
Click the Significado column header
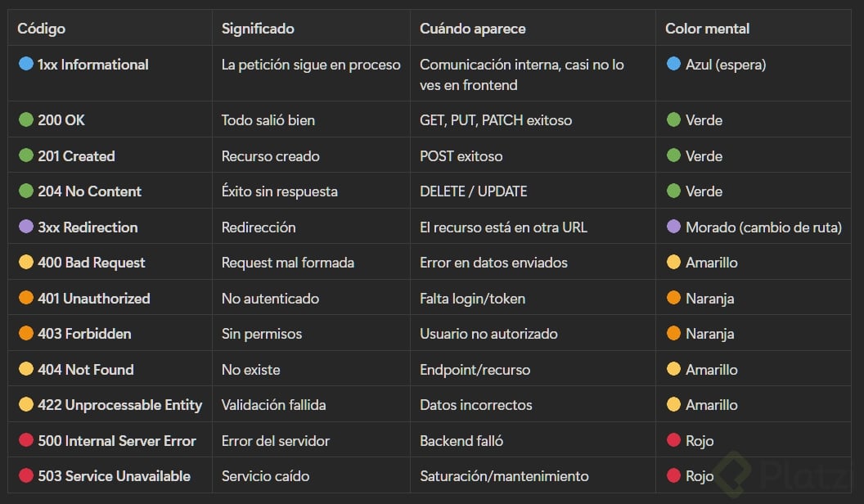click(x=258, y=29)
